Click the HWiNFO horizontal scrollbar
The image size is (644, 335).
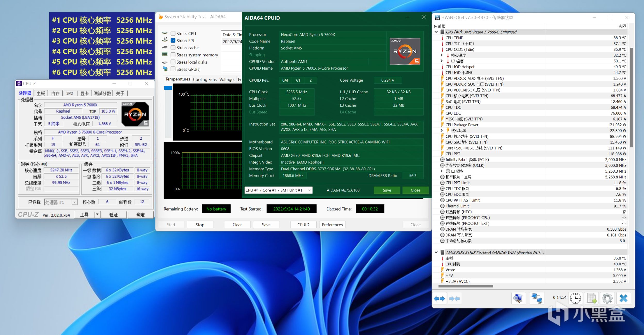466,286
